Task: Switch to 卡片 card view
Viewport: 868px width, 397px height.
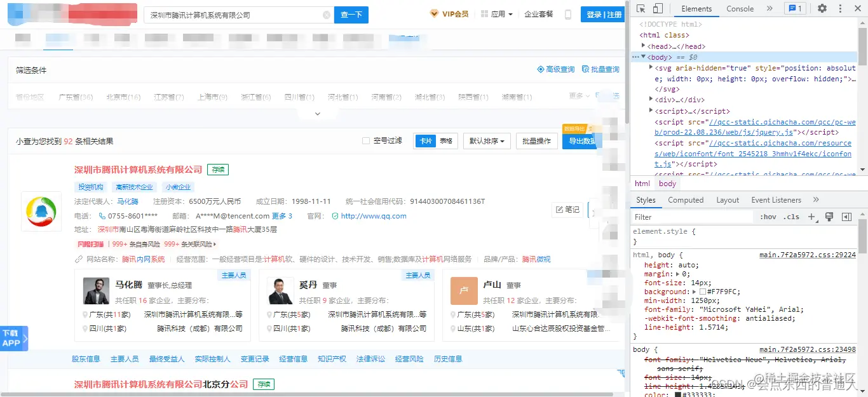Action: [425, 141]
